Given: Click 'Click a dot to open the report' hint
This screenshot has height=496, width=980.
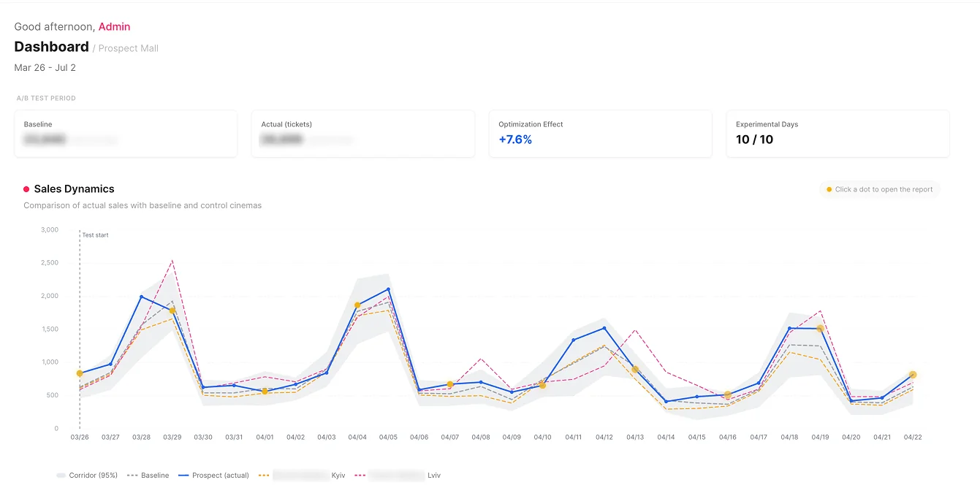Looking at the screenshot, I should pos(879,189).
